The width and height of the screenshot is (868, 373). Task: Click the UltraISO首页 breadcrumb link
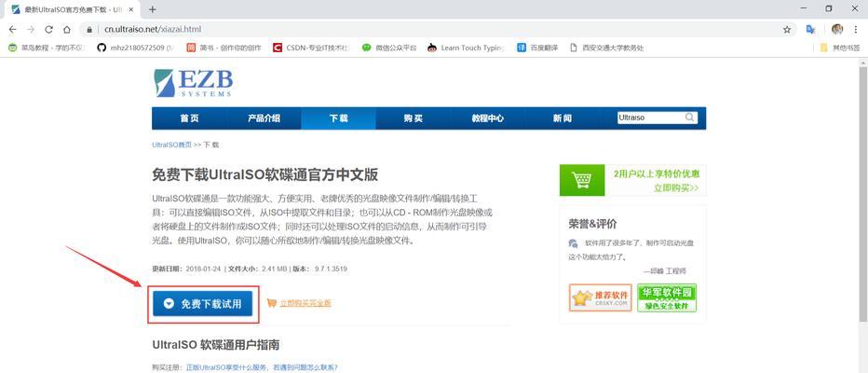(x=171, y=145)
